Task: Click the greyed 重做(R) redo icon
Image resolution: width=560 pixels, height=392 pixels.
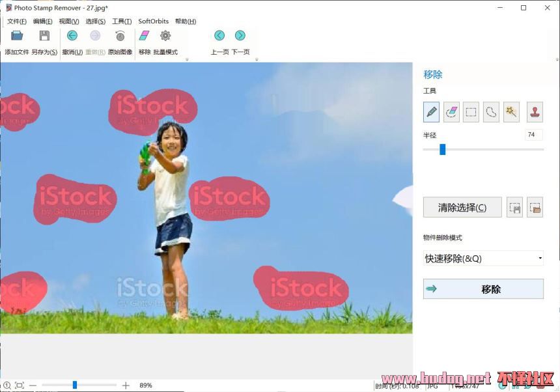Action: [95, 36]
